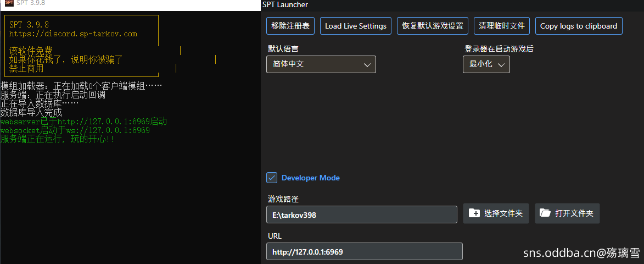Toggle the Developer Mode checkbox
The width and height of the screenshot is (644, 264).
(x=271, y=178)
